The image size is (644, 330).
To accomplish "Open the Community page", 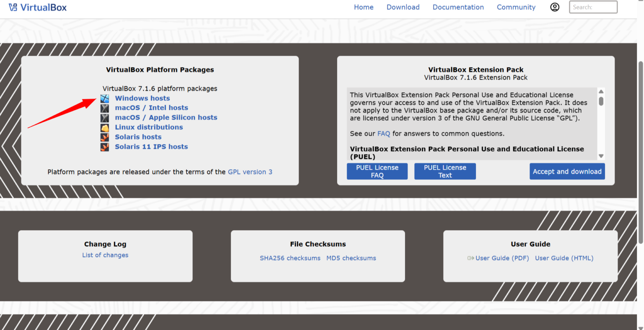I will point(516,7).
